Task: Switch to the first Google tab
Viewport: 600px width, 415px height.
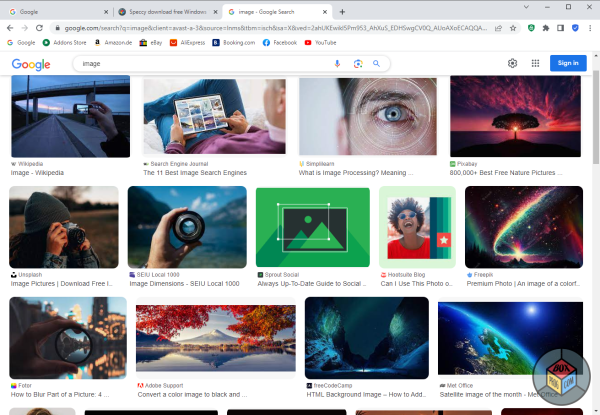Action: [58, 12]
